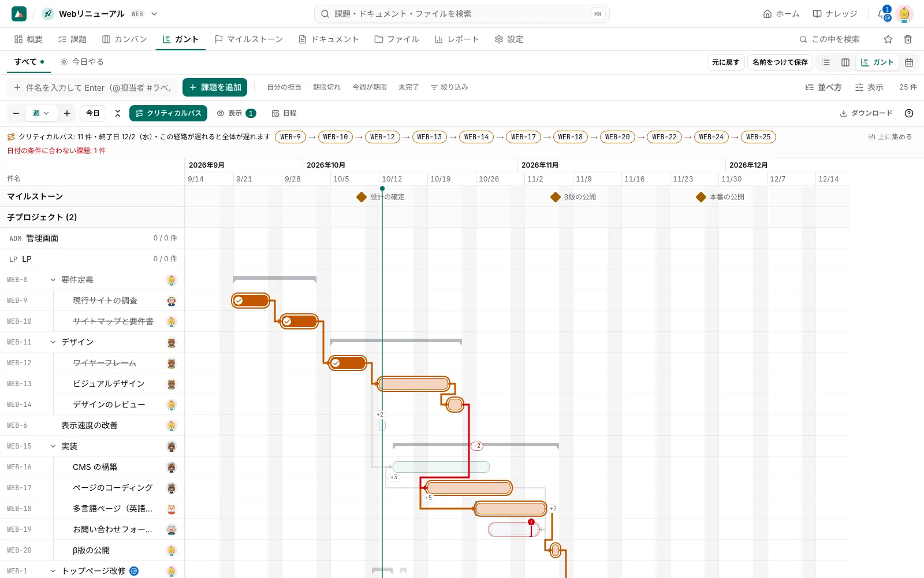Open the project switcher chevron
The height and width of the screenshot is (578, 924).
tap(154, 14)
